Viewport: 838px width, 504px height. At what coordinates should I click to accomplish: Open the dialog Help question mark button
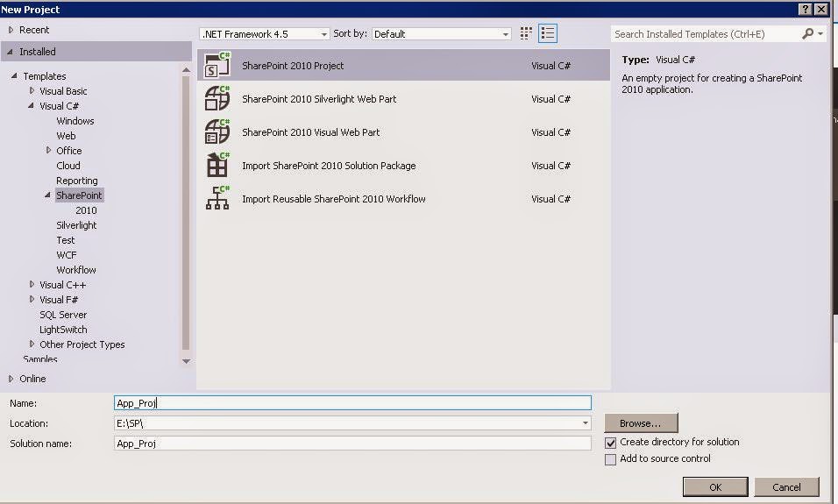click(805, 9)
